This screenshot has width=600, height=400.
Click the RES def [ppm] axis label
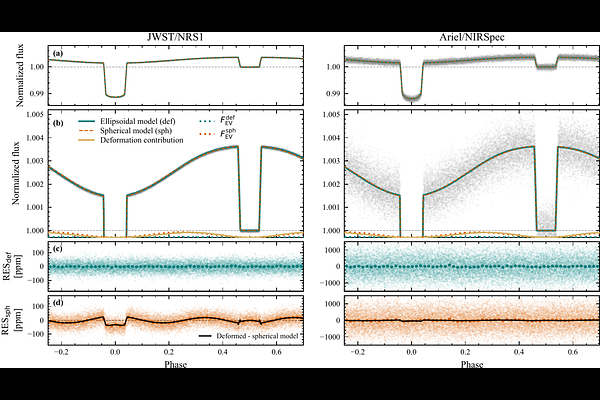tap(11, 266)
